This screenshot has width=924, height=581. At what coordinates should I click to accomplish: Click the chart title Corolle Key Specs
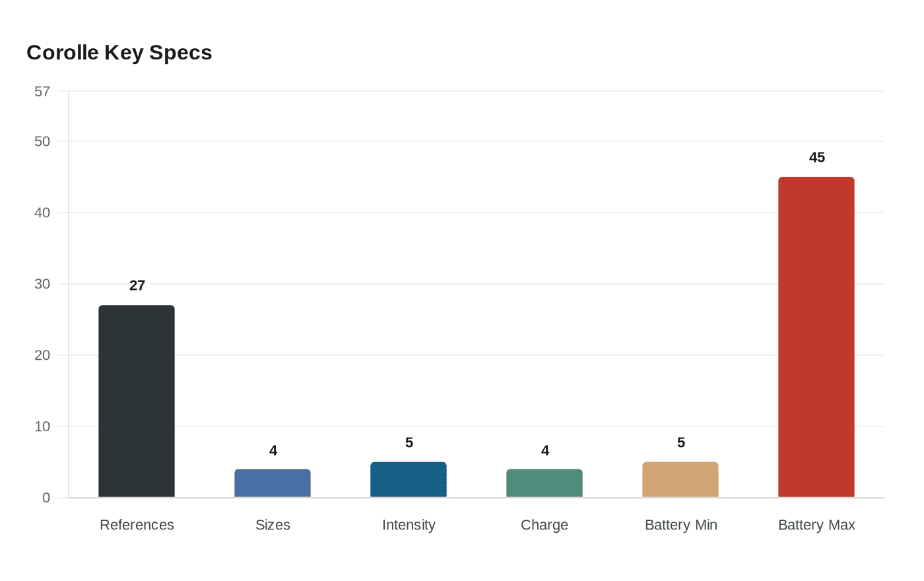click(119, 53)
